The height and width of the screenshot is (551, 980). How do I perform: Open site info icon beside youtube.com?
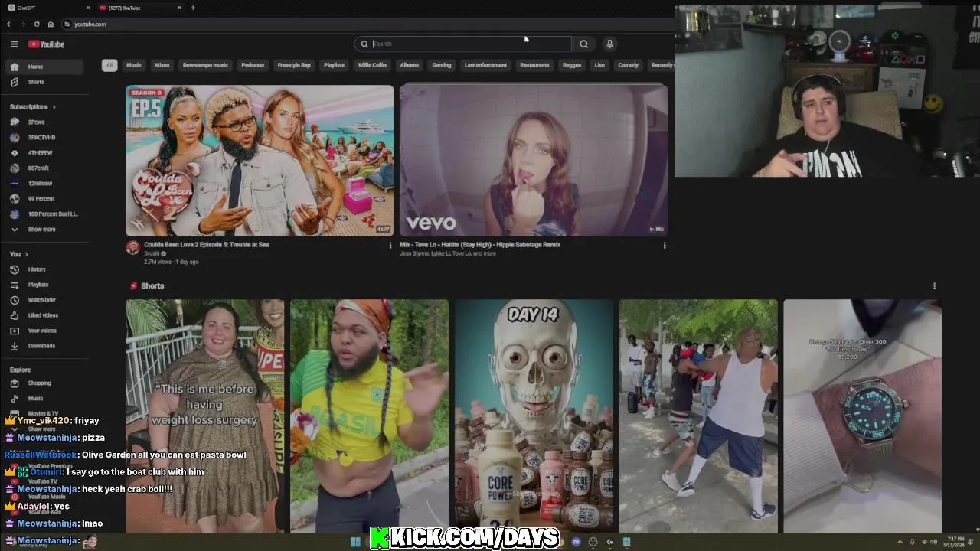click(67, 24)
